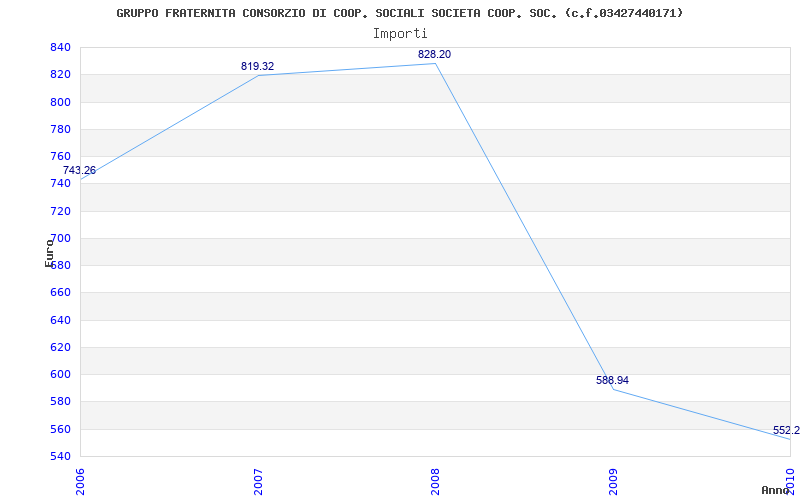
Task: Click the 2006 year axis label
Action: [x=80, y=482]
